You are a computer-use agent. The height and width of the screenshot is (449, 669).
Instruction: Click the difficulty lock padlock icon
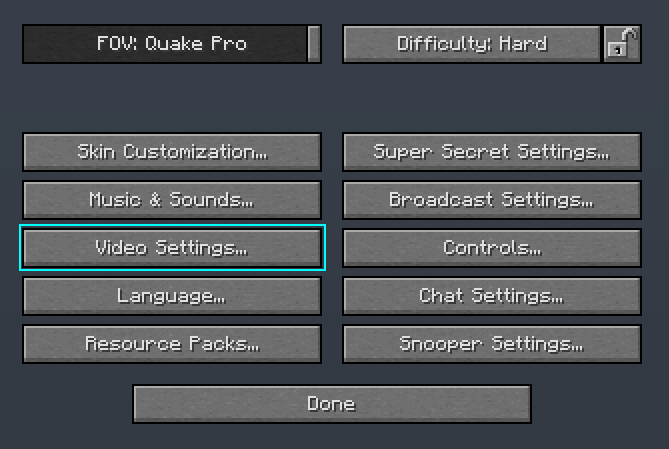click(x=622, y=44)
